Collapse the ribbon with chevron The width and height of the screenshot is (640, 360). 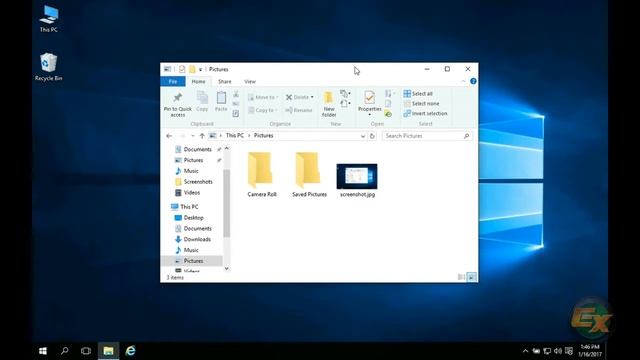[463, 81]
